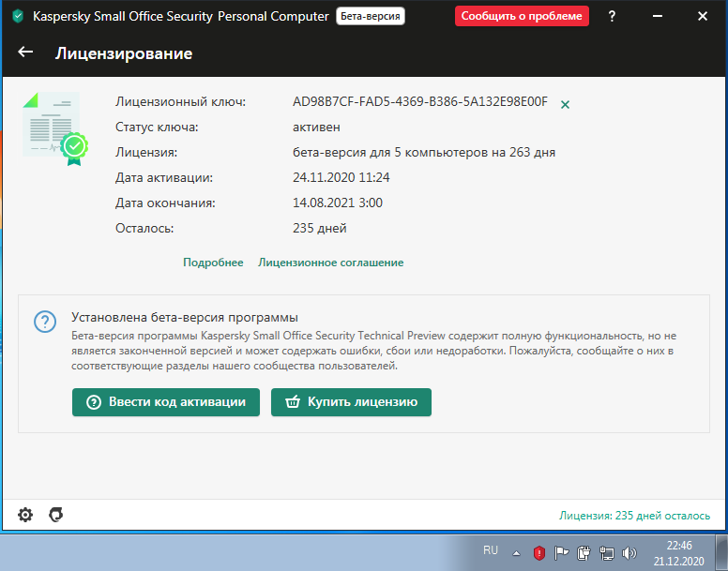
Task: Click the red Kaspersky shield tray icon
Action: pos(539,552)
